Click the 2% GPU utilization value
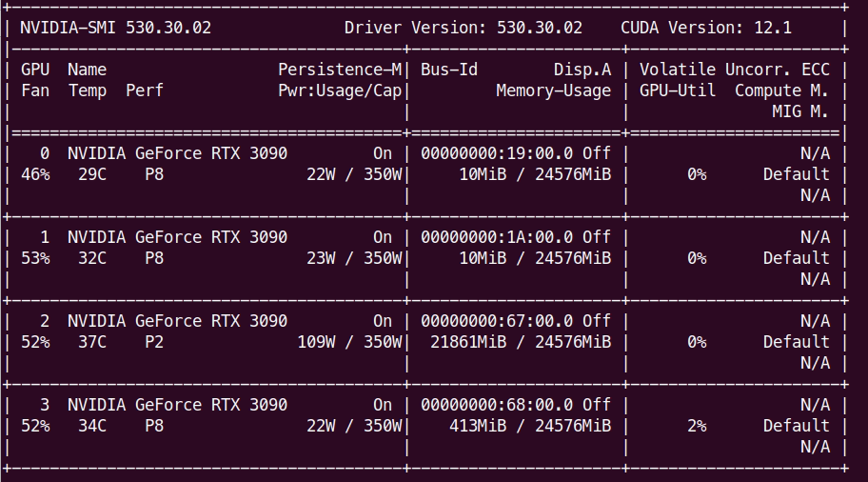This screenshot has height=482, width=868. tap(697, 426)
